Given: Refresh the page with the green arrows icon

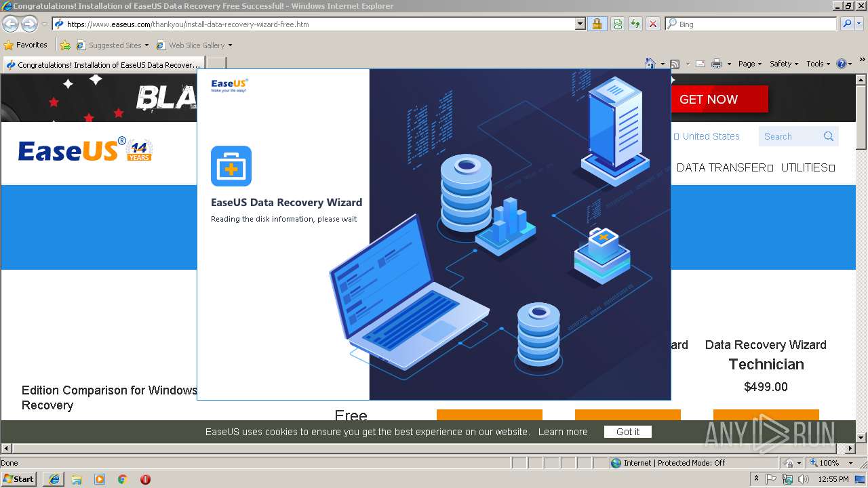Looking at the screenshot, I should point(635,24).
